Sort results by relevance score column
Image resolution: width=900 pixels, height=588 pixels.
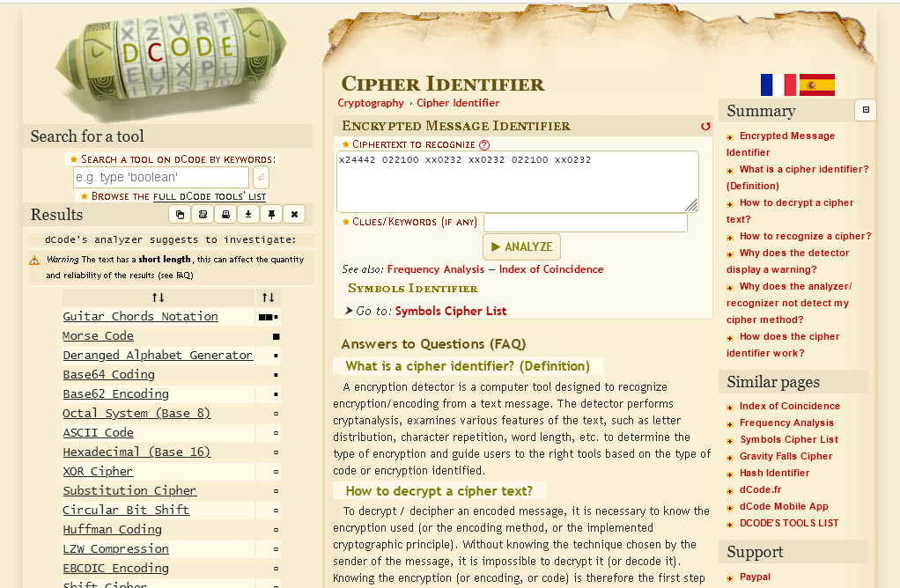pyautogui.click(x=268, y=298)
